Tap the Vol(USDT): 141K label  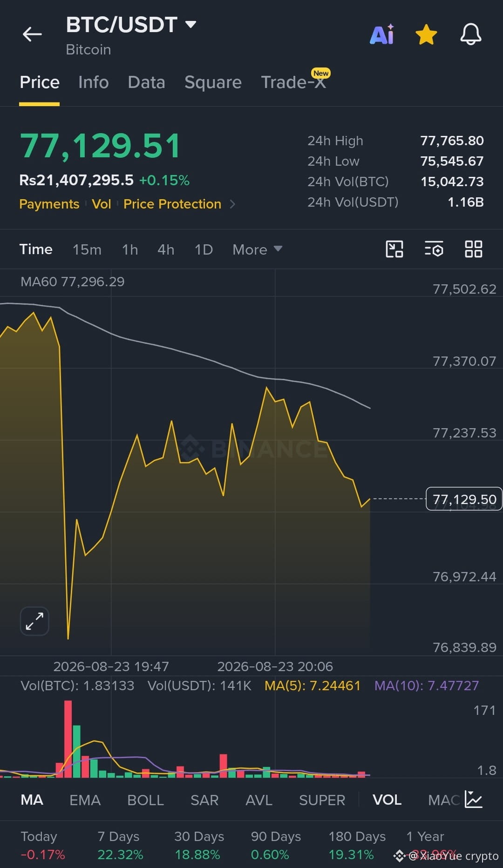(x=199, y=686)
